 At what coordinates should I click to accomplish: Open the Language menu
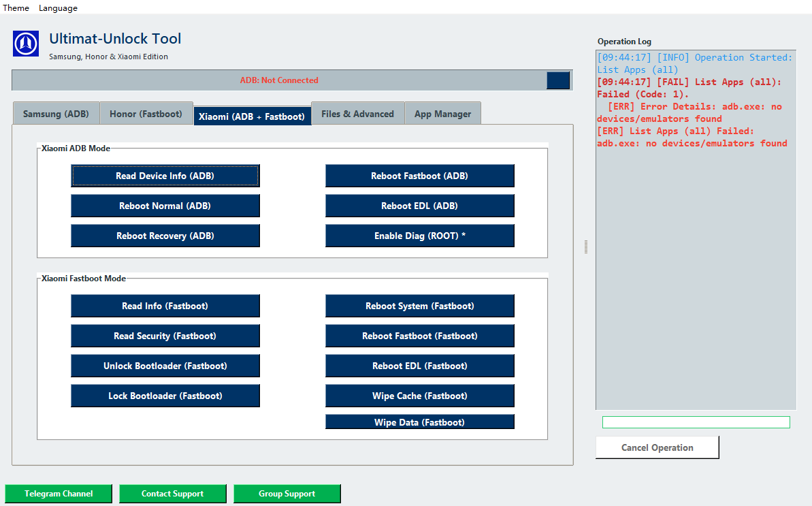pos(58,7)
